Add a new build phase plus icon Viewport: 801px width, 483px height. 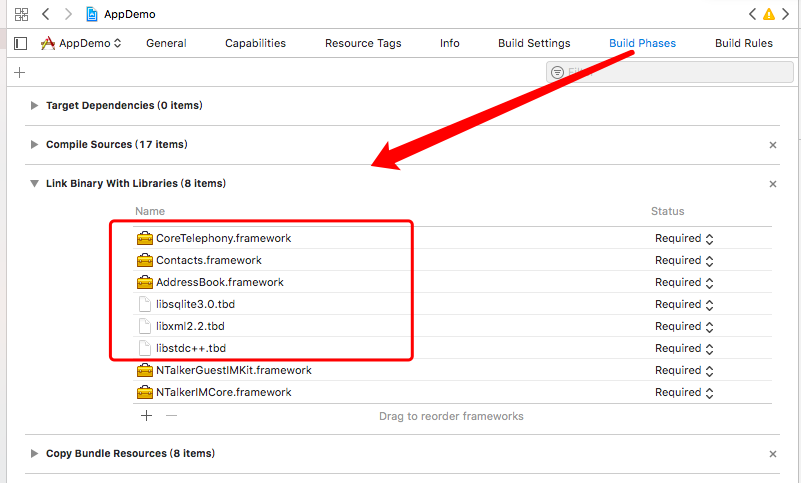click(x=19, y=72)
